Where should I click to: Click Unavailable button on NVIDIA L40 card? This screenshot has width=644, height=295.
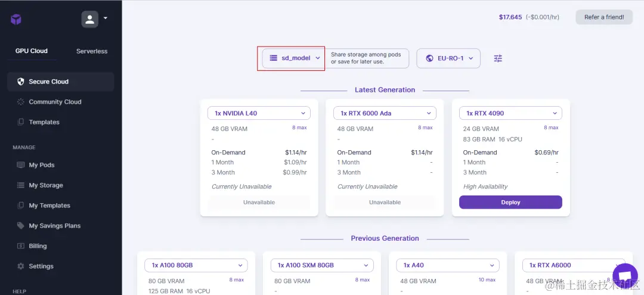click(259, 202)
